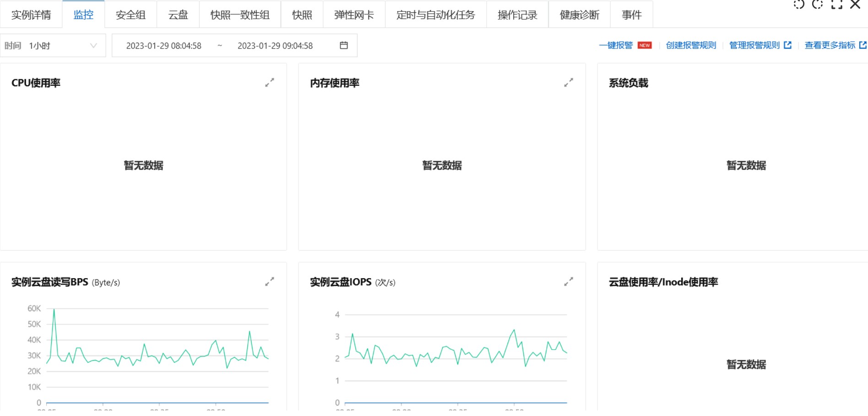Enlarge the 实例云盘IOPS chart

(569, 282)
